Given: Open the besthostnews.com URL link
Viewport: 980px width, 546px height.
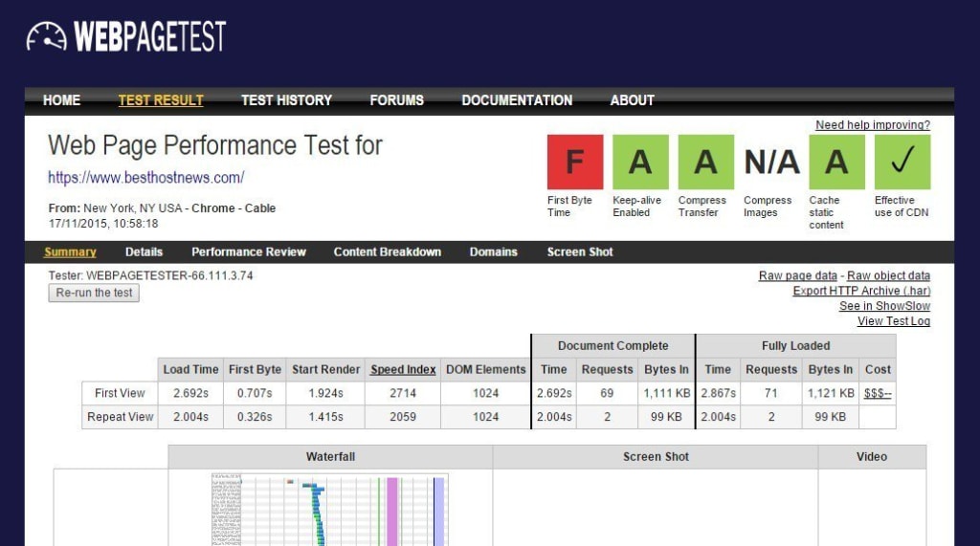Looking at the screenshot, I should [146, 178].
